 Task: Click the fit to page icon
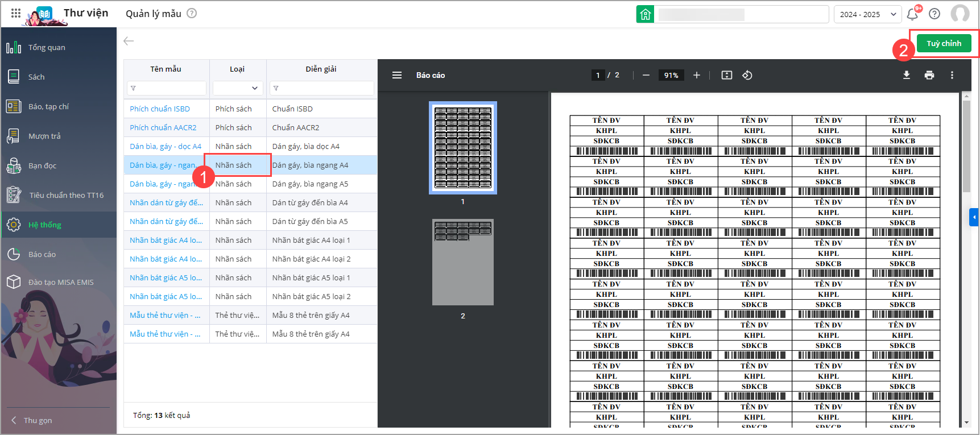(727, 75)
